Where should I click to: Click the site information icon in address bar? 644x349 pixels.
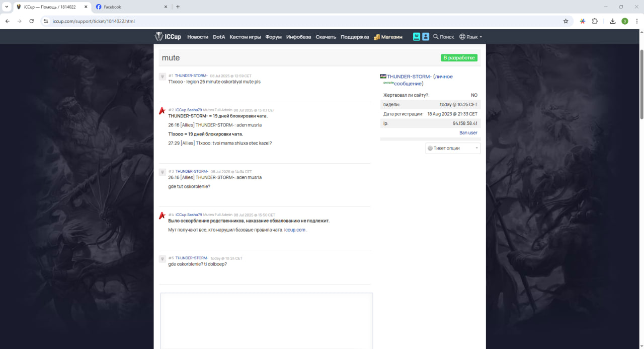point(46,21)
